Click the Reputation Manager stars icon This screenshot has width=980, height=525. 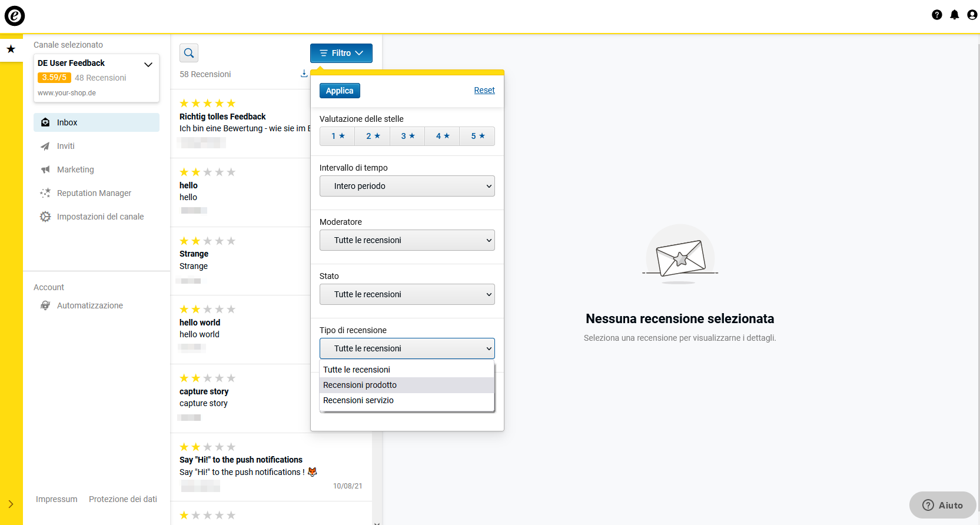(45, 193)
